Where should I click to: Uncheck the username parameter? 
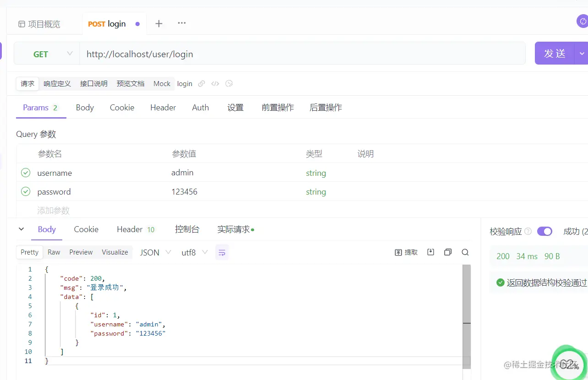tap(26, 173)
